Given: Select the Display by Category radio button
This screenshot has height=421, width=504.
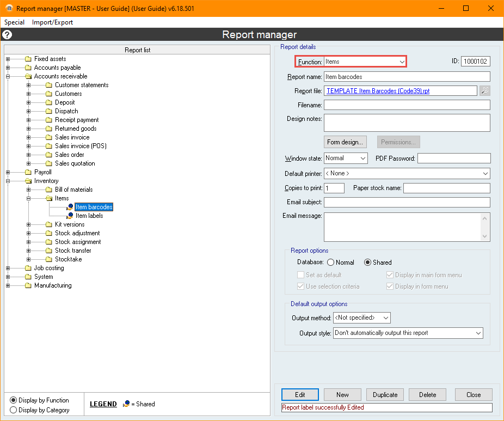Looking at the screenshot, I should pyautogui.click(x=14, y=410).
